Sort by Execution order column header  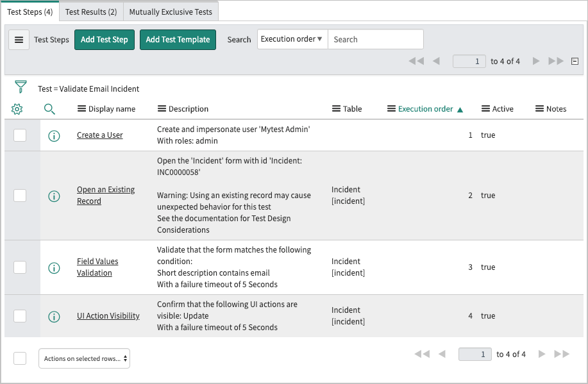[x=425, y=109]
